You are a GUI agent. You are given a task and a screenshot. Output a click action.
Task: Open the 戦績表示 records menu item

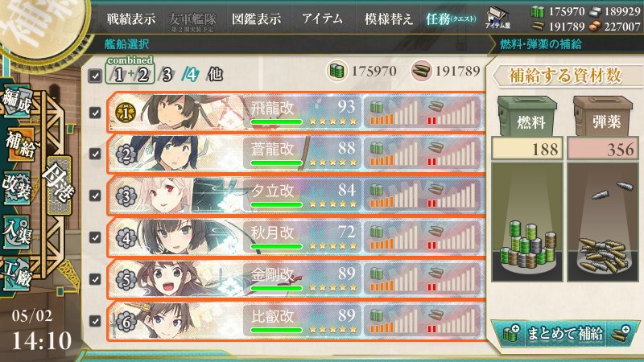coord(131,19)
